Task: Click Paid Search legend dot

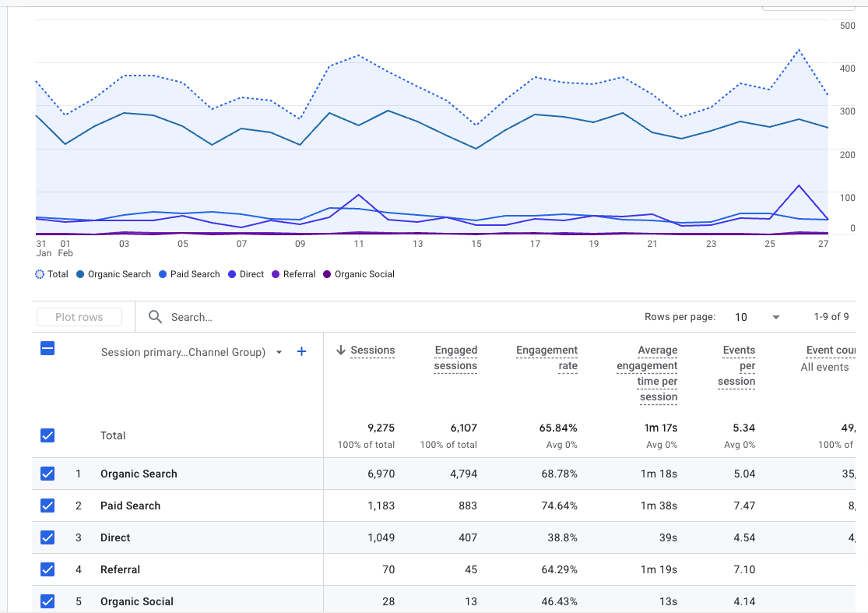Action: tap(163, 274)
